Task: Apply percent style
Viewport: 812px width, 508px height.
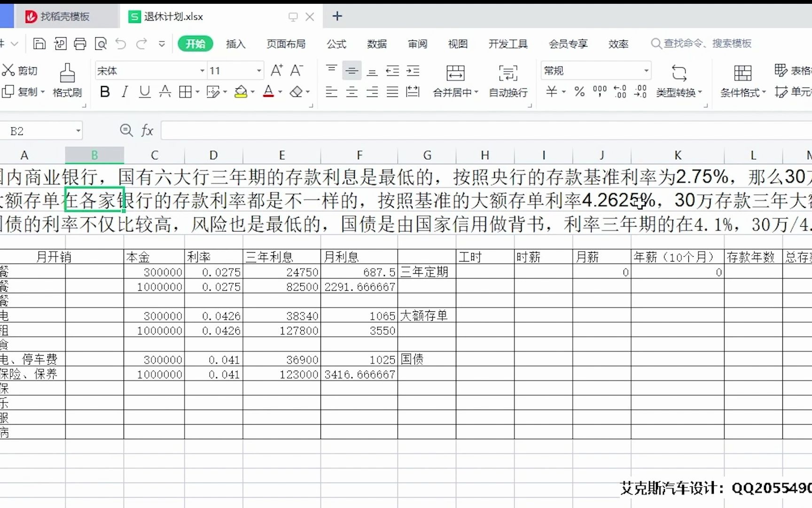Action: 580,92
